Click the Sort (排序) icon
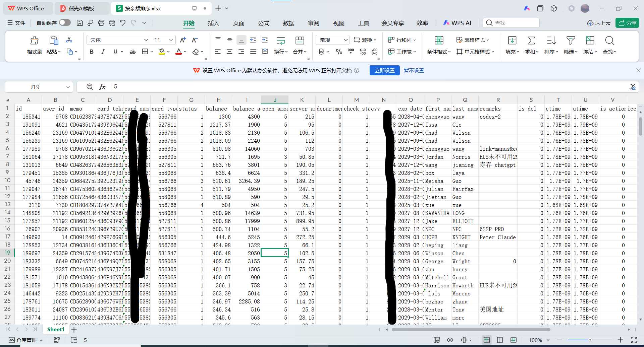This screenshot has width=644, height=347. pyautogui.click(x=551, y=41)
